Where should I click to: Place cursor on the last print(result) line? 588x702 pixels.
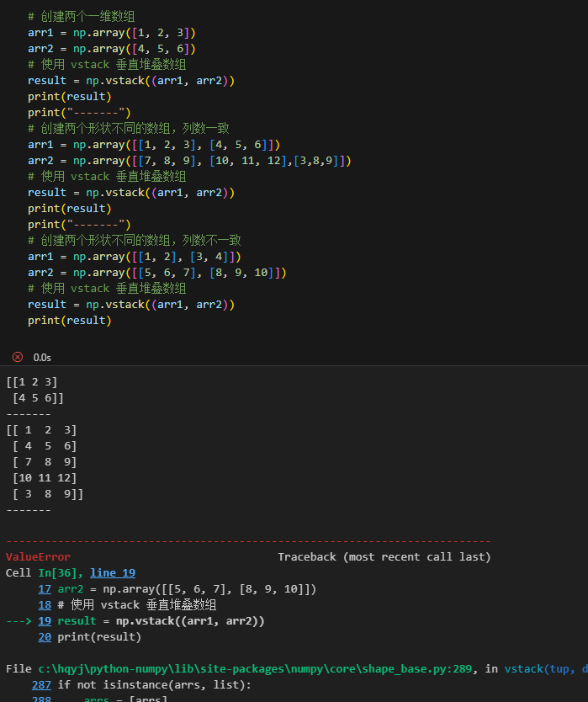click(x=69, y=321)
